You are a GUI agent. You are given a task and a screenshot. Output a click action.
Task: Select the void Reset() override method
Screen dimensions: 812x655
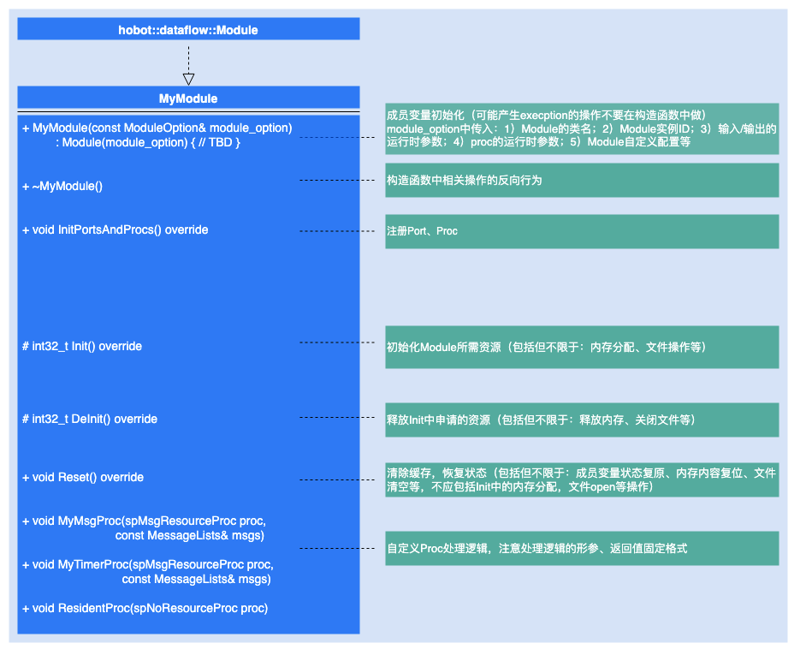point(83,478)
